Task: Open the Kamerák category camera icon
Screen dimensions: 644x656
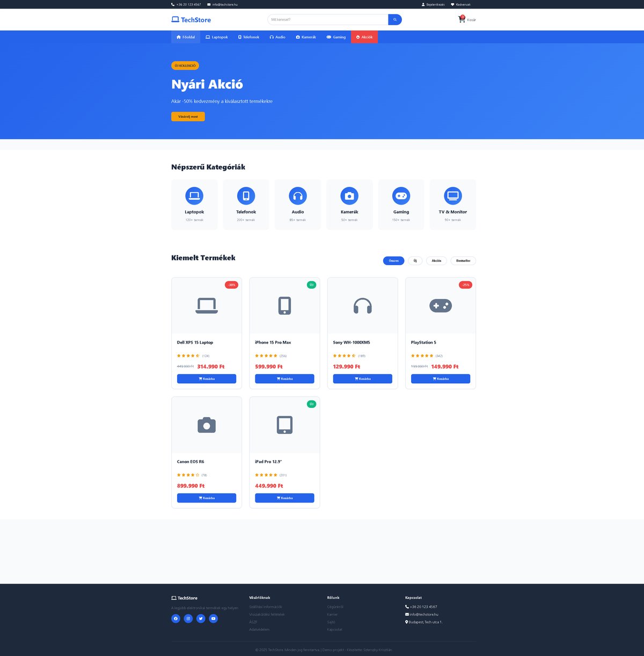Action: coord(349,196)
